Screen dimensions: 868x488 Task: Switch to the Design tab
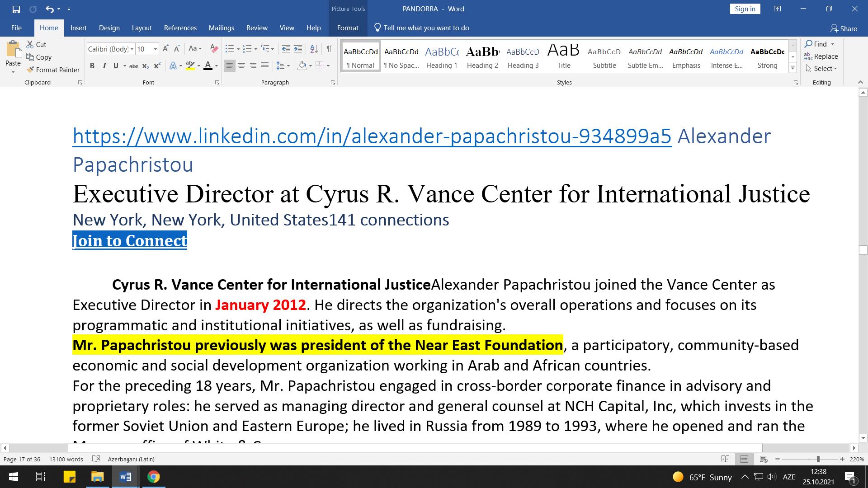[x=109, y=28]
